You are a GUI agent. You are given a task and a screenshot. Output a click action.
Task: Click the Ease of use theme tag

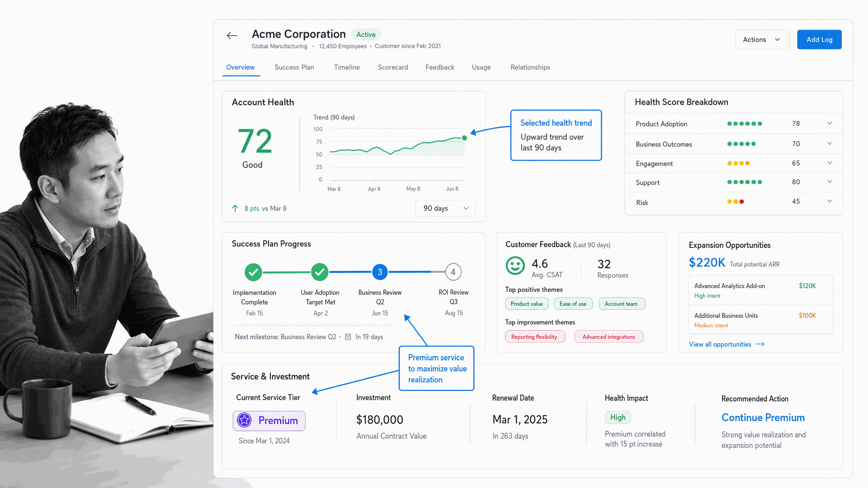pos(573,304)
